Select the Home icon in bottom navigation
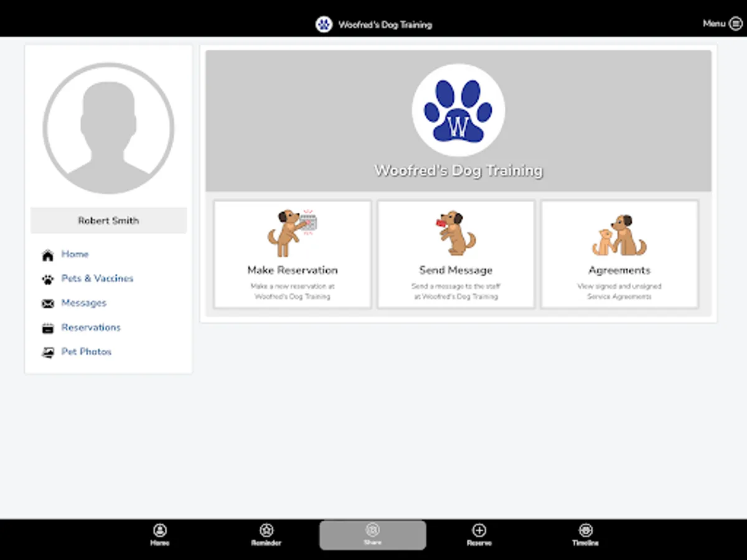 pyautogui.click(x=160, y=530)
